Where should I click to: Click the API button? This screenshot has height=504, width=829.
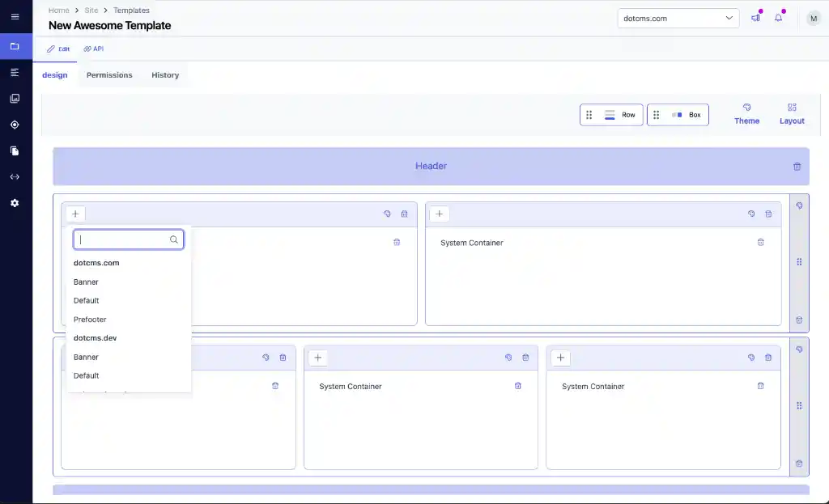pyautogui.click(x=93, y=49)
